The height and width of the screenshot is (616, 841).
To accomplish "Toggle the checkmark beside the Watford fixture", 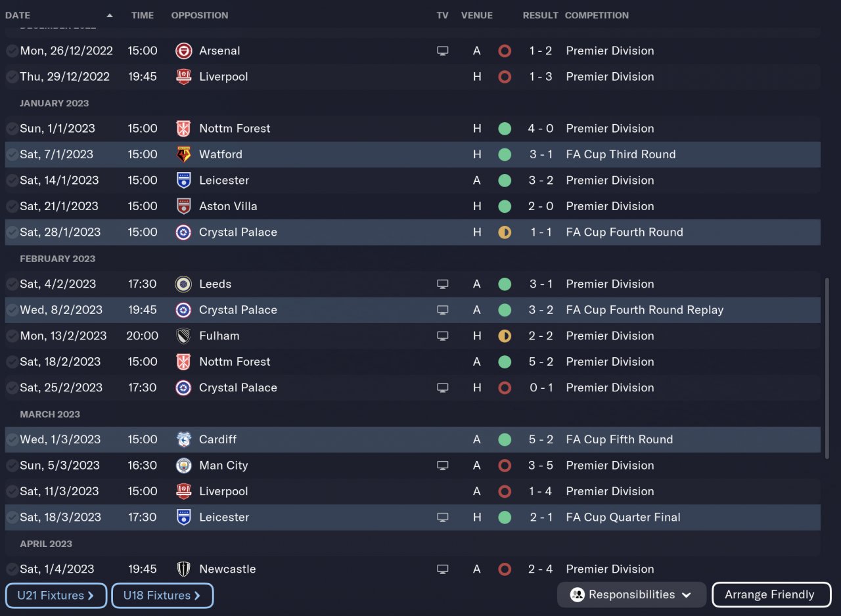I will click(x=12, y=154).
